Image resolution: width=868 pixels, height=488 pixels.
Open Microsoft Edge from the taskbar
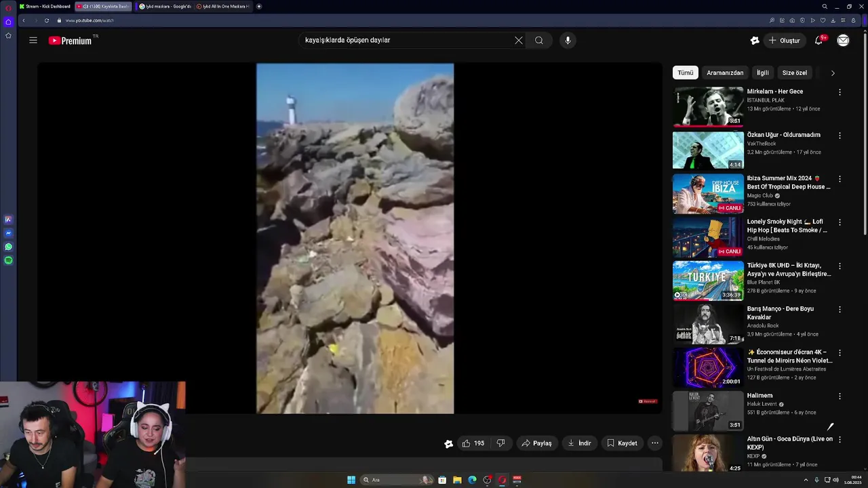[x=472, y=480]
